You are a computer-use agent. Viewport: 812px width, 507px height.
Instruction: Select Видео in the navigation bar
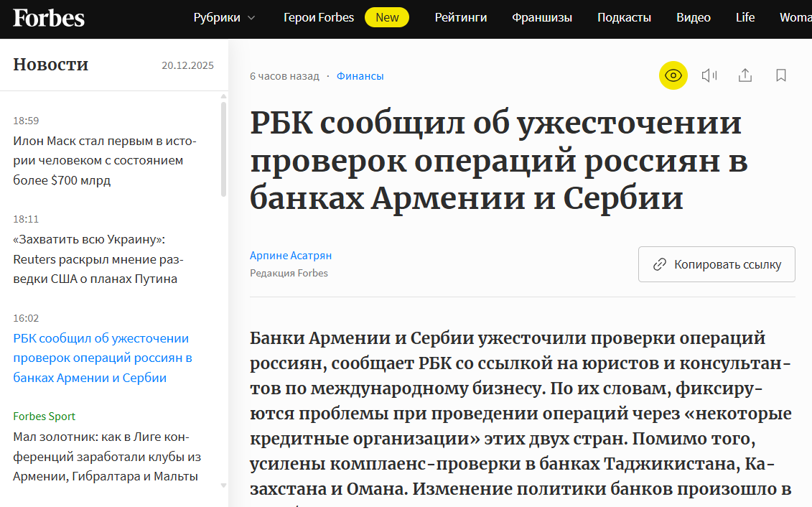(694, 18)
